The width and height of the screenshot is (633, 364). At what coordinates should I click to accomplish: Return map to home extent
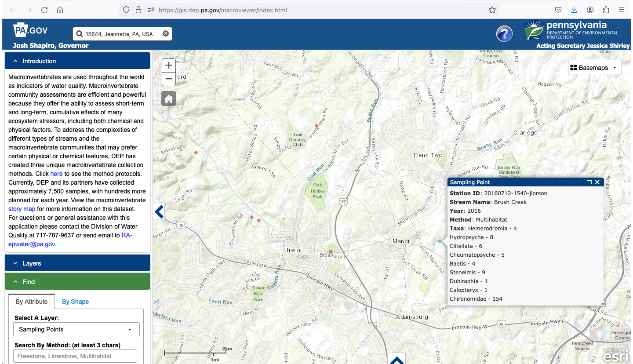pos(169,99)
